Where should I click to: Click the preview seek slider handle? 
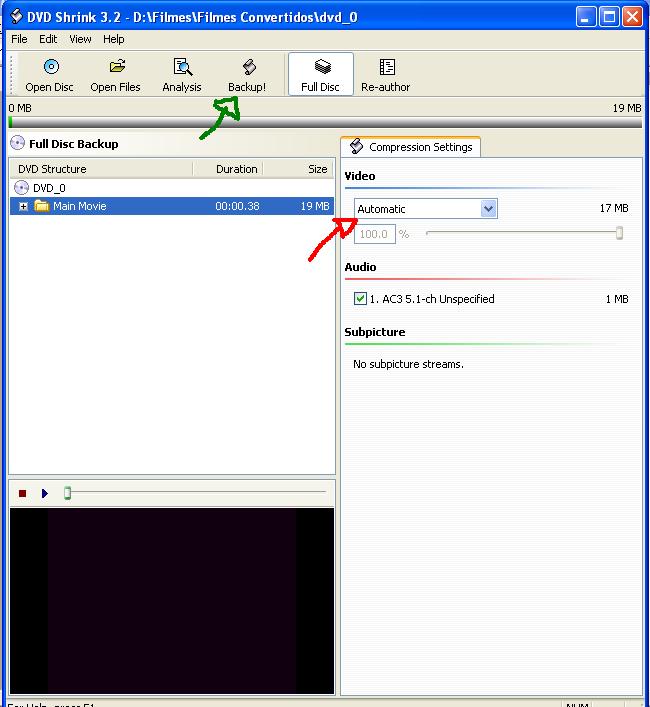[68, 493]
